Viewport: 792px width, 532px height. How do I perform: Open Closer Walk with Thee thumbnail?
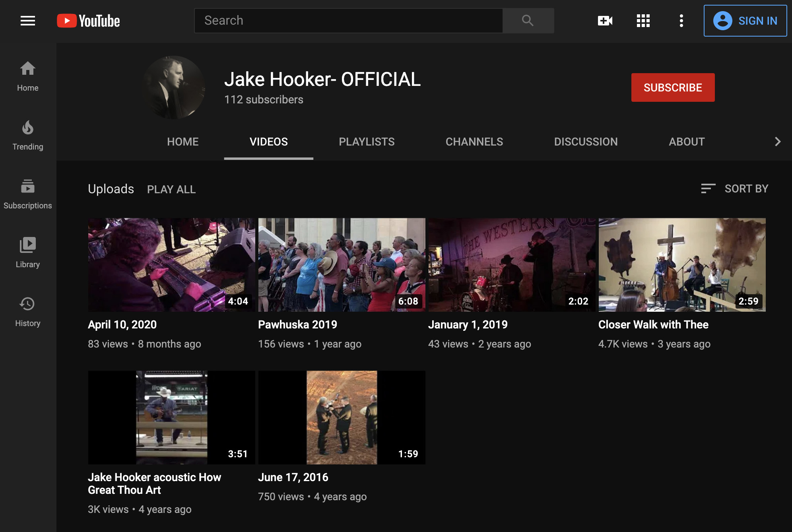tap(682, 264)
